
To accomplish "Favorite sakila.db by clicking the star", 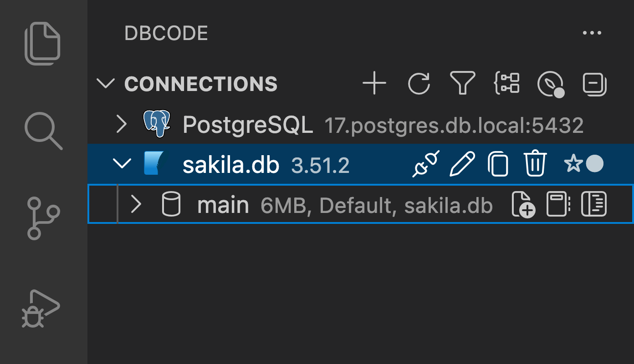I will point(574,164).
